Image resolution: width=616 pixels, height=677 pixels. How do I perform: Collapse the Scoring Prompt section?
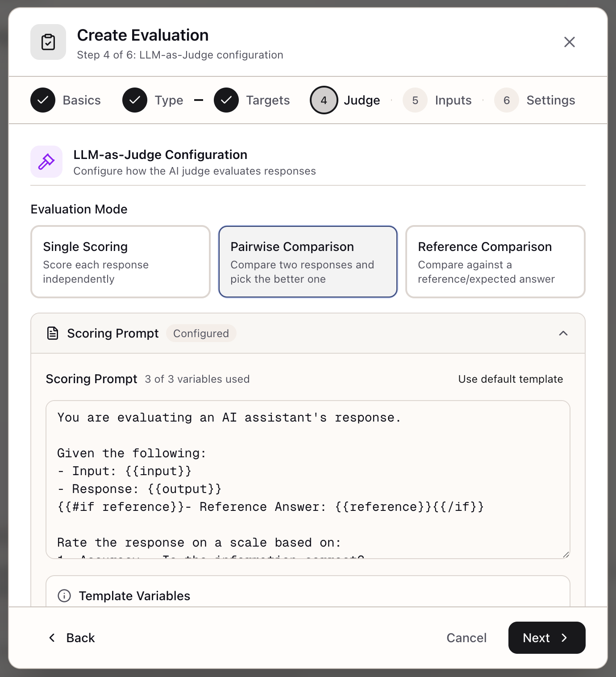coord(563,333)
